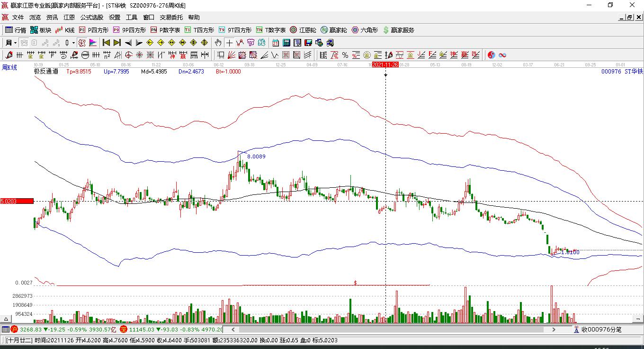Viewport: 644px width, 349px height.
Task: Click the 行情 market quotes button
Action: coord(16,30)
